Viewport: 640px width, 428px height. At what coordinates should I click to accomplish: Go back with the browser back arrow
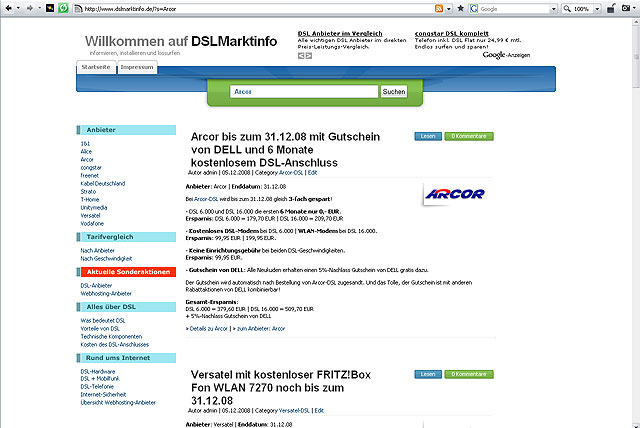pyautogui.click(x=8, y=8)
